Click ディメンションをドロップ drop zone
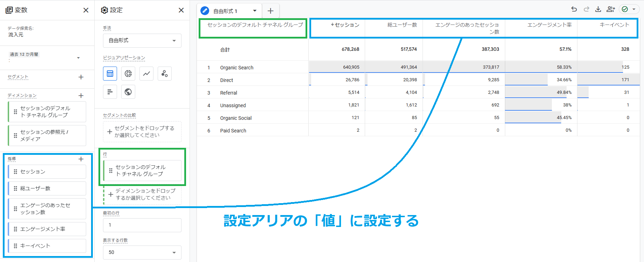Screen dimensions: 644x262 click(143, 194)
